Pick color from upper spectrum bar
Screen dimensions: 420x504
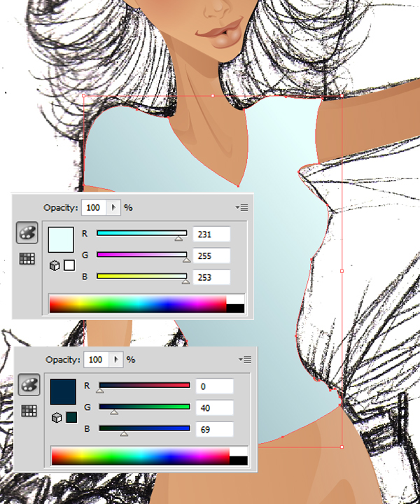[x=138, y=304]
